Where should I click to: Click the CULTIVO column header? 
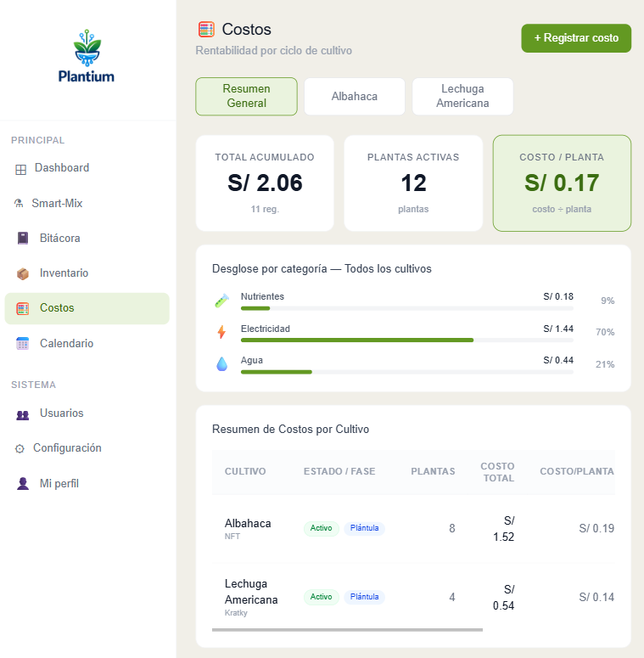pyautogui.click(x=245, y=472)
